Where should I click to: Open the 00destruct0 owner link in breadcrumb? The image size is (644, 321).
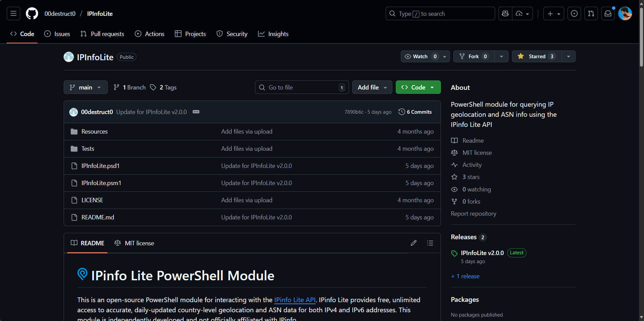click(x=60, y=14)
